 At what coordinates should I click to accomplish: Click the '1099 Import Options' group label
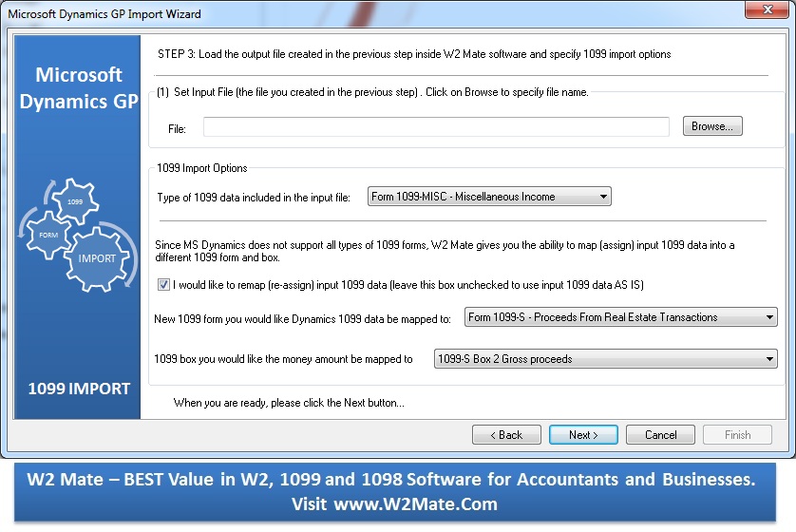[x=202, y=168]
